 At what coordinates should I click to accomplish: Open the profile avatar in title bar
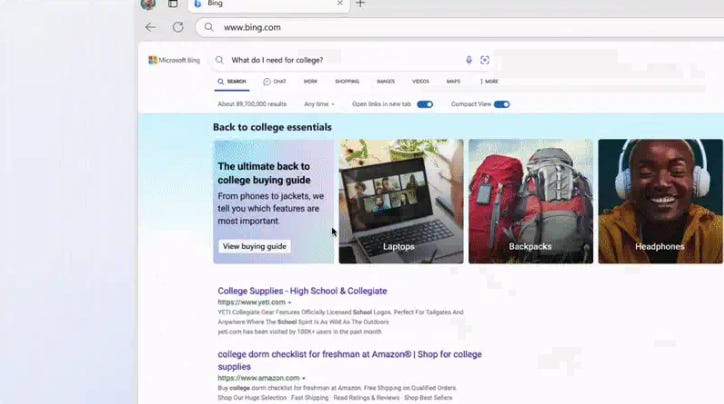click(x=148, y=4)
